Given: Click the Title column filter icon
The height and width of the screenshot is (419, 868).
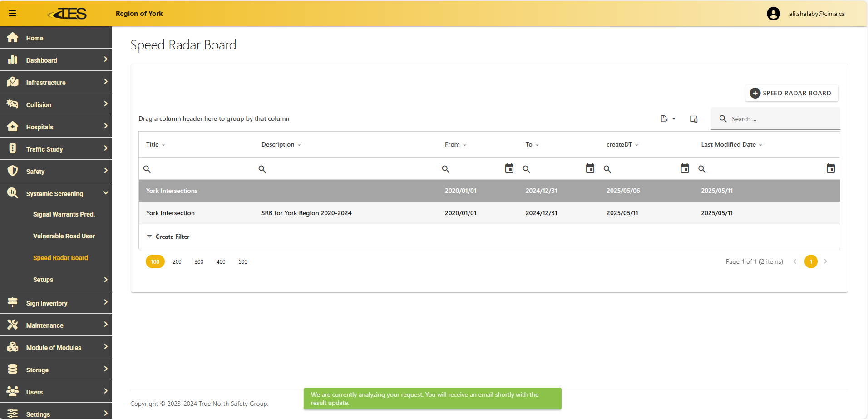Looking at the screenshot, I should [164, 144].
